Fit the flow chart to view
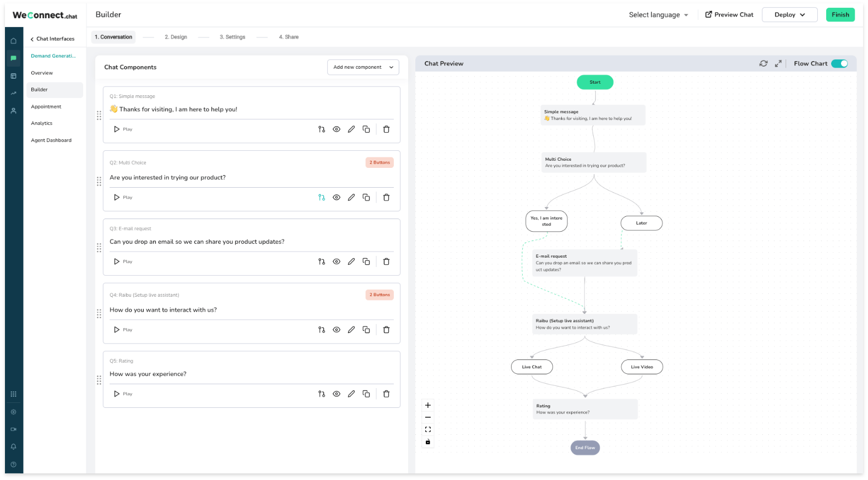Image resolution: width=868 pixels, height=480 pixels. tap(428, 429)
